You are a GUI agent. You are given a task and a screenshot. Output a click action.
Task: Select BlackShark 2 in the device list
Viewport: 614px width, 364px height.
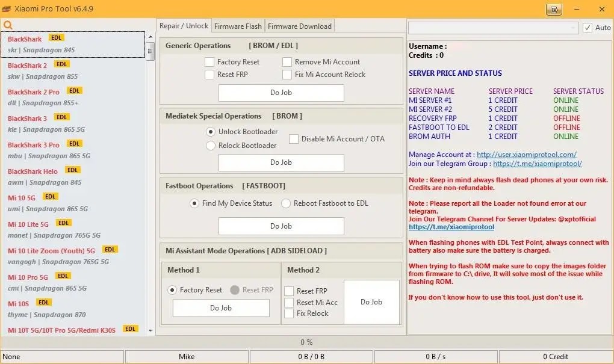pos(73,71)
